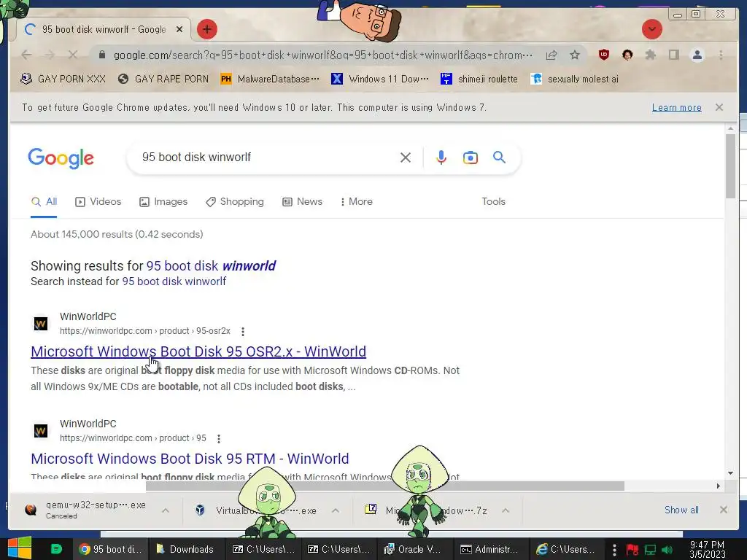747x560 pixels.
Task: Click the taskbar clock showing 9:47 PM
Action: [x=707, y=550]
